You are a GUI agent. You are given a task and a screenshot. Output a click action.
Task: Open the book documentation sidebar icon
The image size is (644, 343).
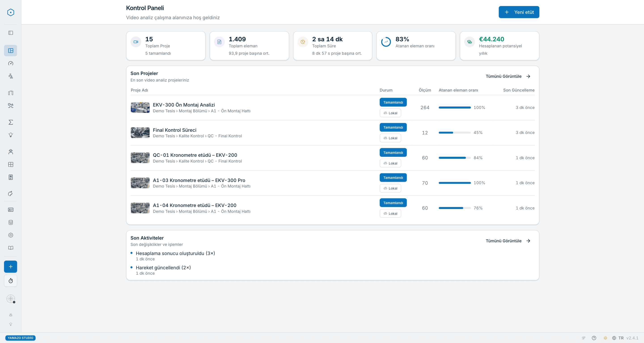[11, 248]
